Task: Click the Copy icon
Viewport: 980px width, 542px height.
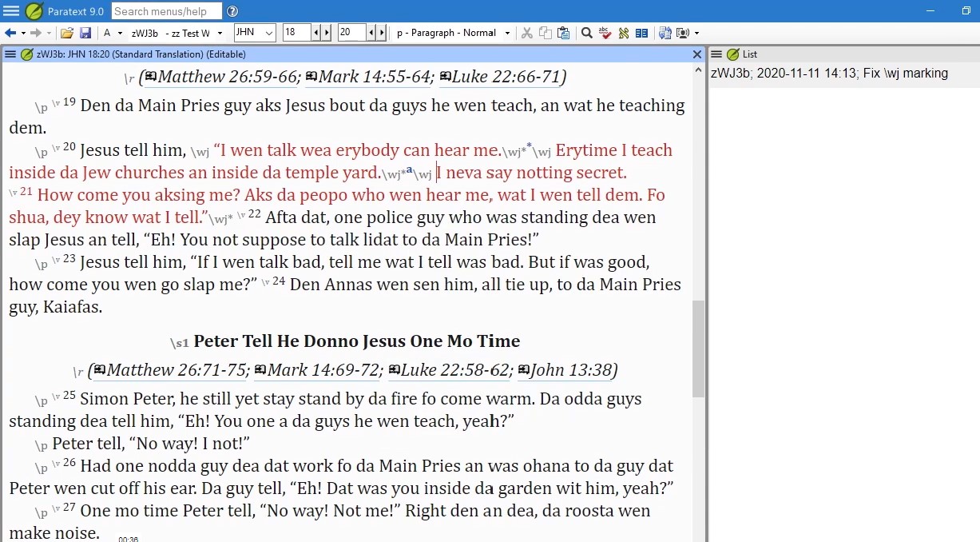Action: click(545, 33)
